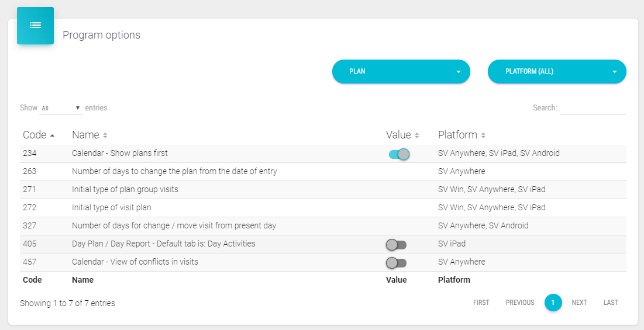Enable Calendar view of conflicts toggle
This screenshot has width=644, height=330.
[396, 263]
